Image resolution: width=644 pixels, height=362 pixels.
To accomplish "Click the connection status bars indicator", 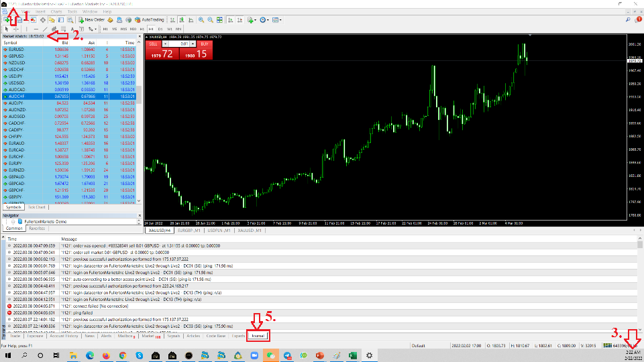I will click(x=608, y=346).
